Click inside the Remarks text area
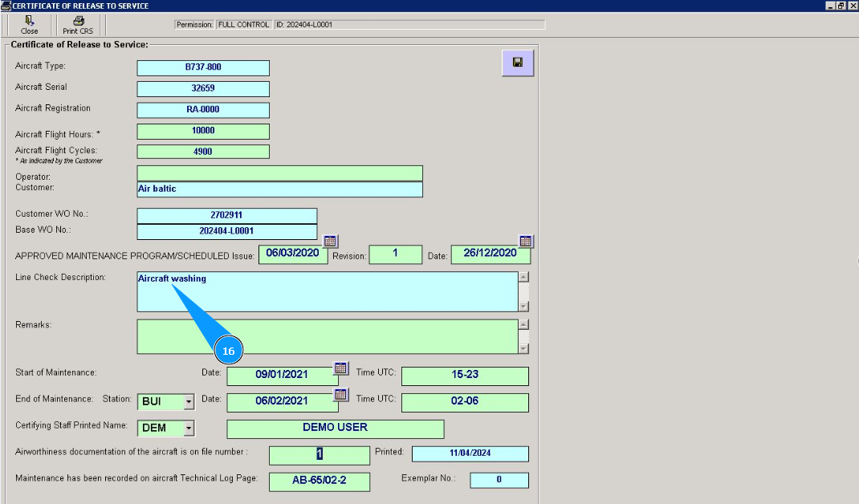Viewport: 859px width, 504px height. pos(326,336)
